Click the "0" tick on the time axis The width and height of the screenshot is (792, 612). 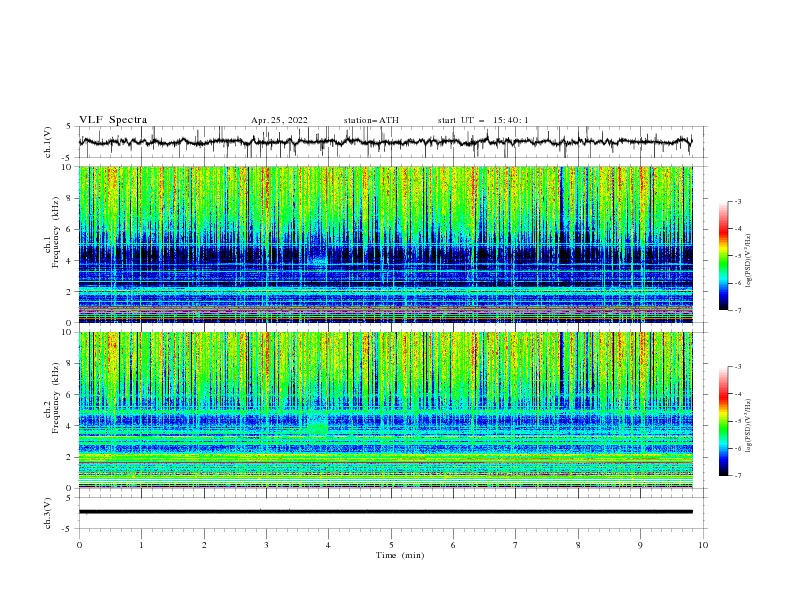(79, 545)
